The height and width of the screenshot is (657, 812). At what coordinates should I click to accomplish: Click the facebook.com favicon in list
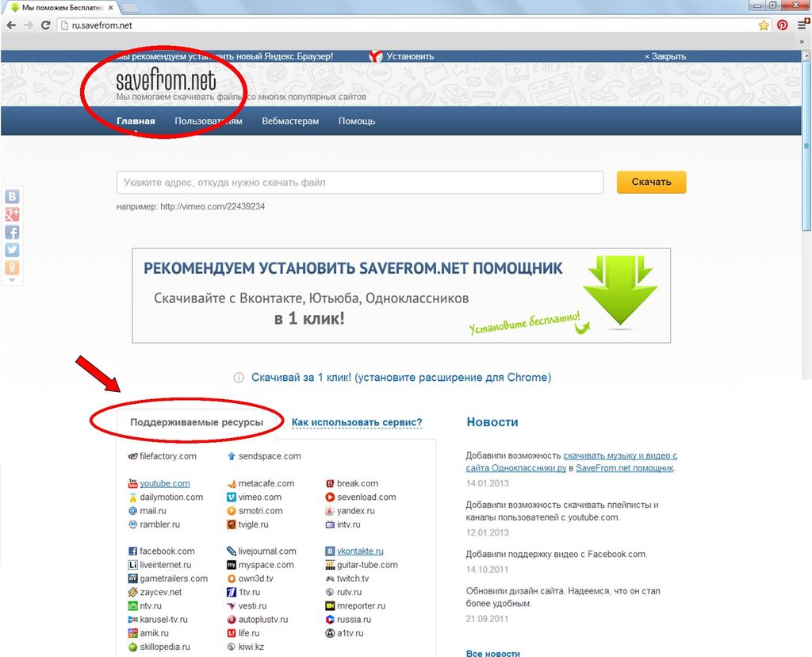[132, 551]
